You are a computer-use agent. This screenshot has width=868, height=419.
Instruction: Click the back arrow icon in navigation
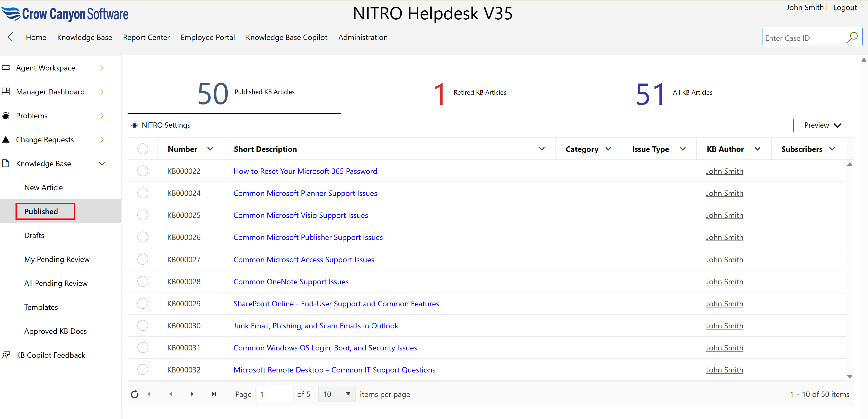pyautogui.click(x=10, y=37)
